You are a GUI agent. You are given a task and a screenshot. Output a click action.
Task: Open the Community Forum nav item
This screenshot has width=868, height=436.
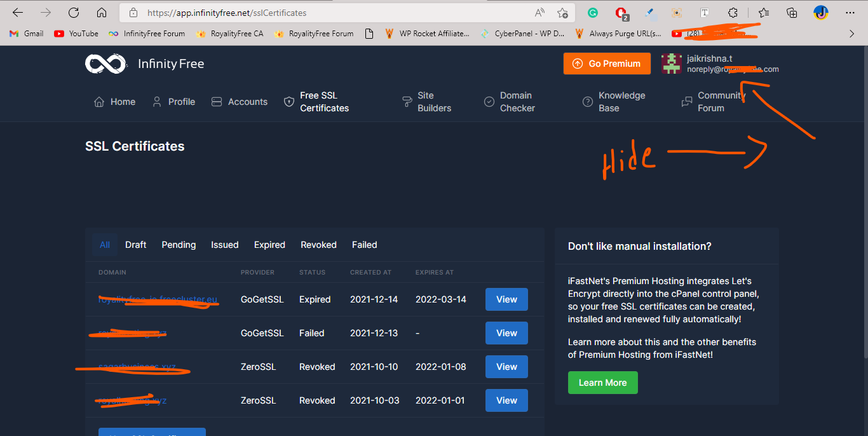(714, 102)
